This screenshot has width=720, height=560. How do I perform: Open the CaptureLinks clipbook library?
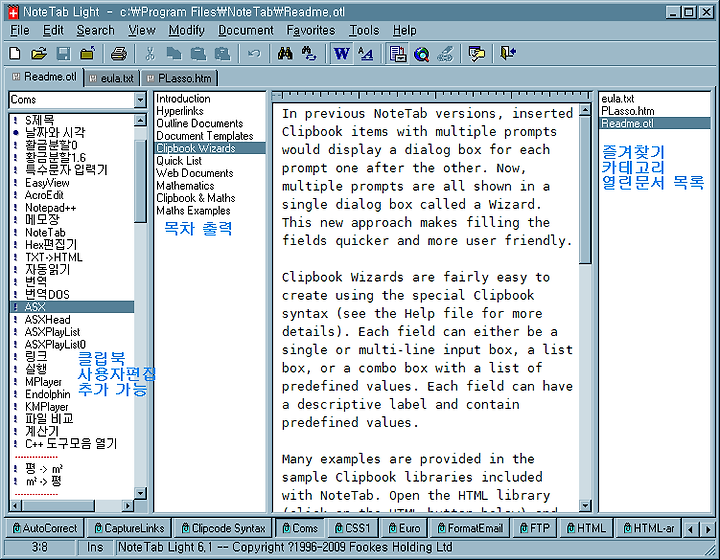coord(129,528)
